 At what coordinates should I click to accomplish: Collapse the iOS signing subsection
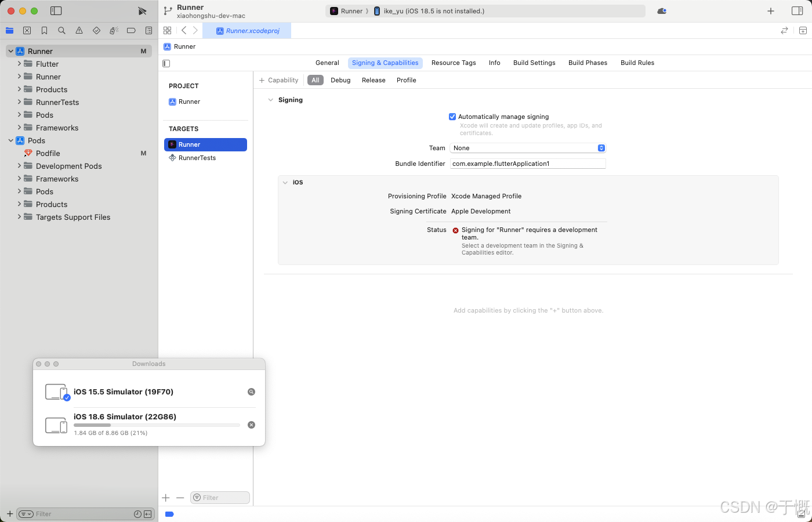click(x=285, y=183)
